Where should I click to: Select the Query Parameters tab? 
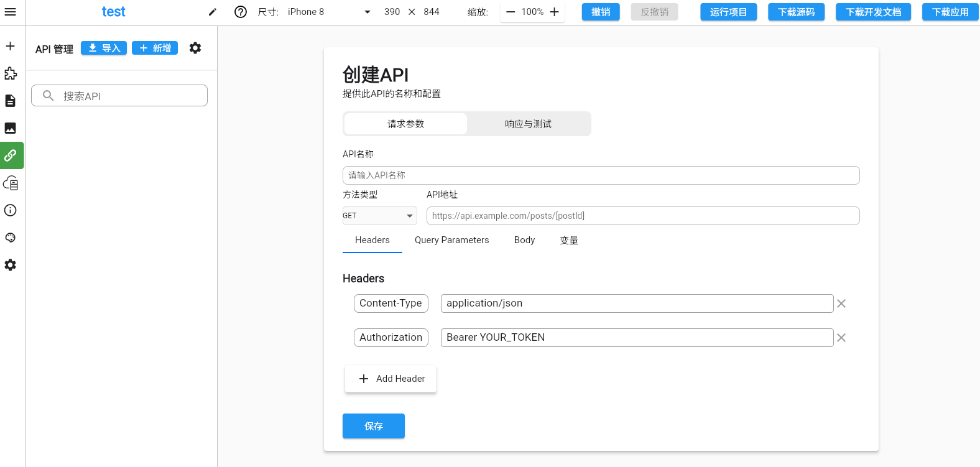[x=452, y=240]
